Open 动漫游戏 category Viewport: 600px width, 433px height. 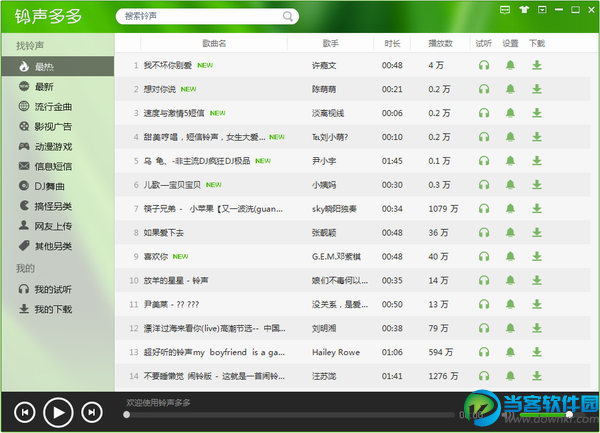coord(58,147)
